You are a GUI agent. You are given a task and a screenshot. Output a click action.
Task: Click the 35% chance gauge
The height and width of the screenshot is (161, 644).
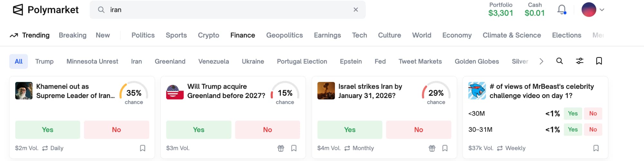(x=134, y=93)
